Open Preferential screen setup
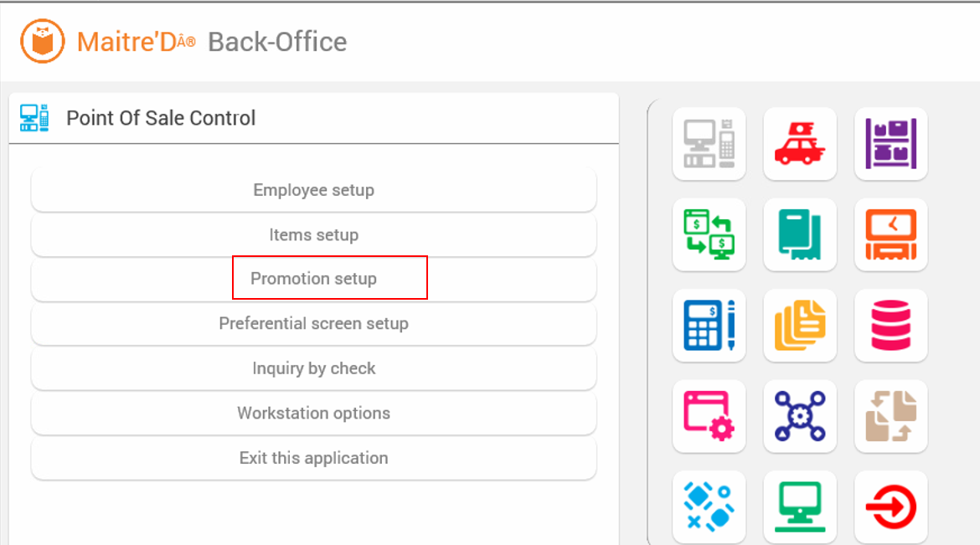 [314, 324]
